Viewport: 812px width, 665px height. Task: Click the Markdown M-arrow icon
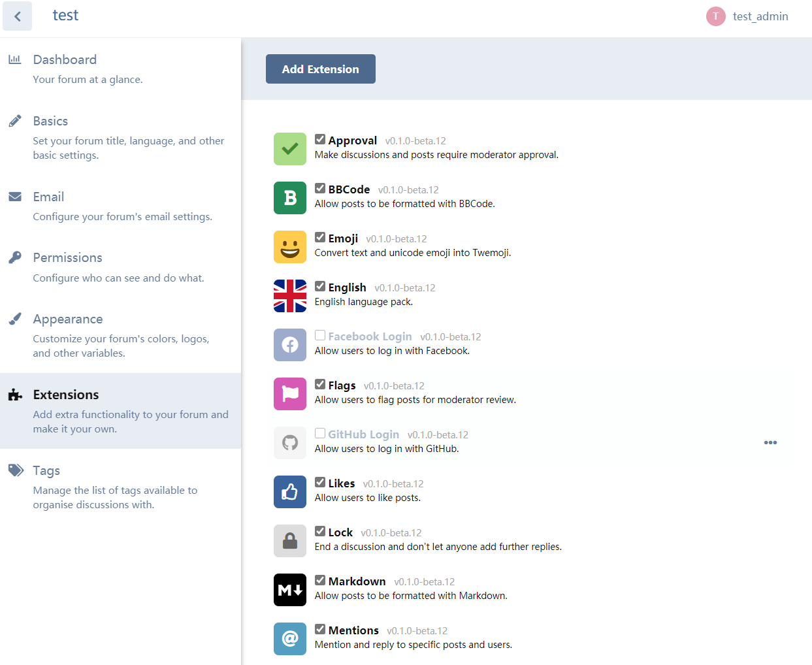290,590
